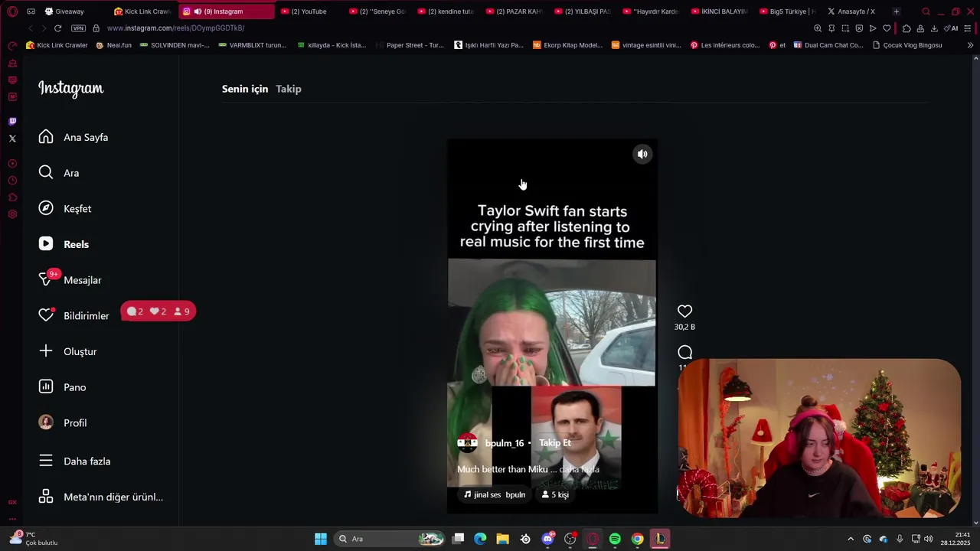Switch to Senin için tab
The width and height of the screenshot is (980, 551).
click(x=245, y=89)
